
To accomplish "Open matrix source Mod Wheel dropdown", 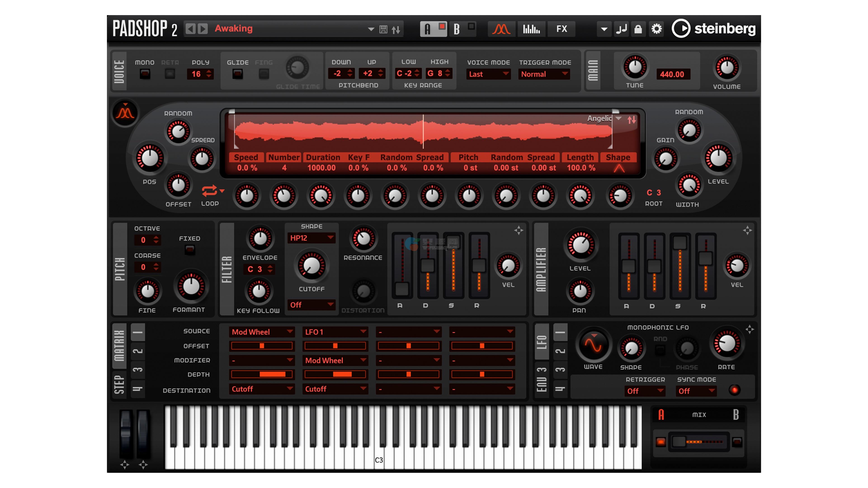I will click(x=262, y=332).
